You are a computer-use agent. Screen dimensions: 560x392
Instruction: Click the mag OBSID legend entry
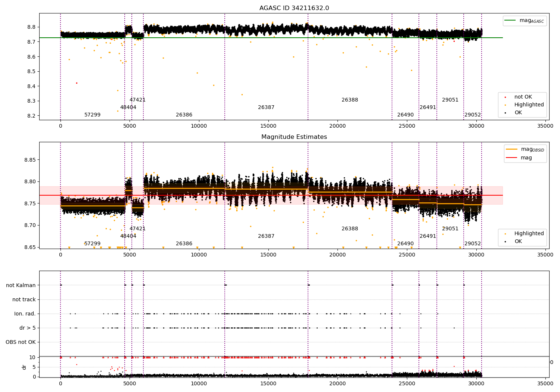pyautogui.click(x=526, y=149)
